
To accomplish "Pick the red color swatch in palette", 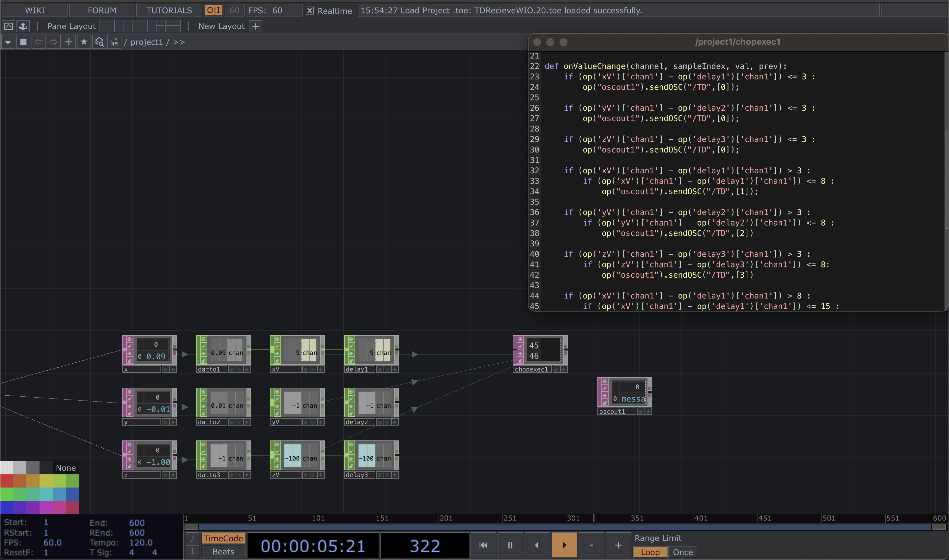I will [x=6, y=481].
